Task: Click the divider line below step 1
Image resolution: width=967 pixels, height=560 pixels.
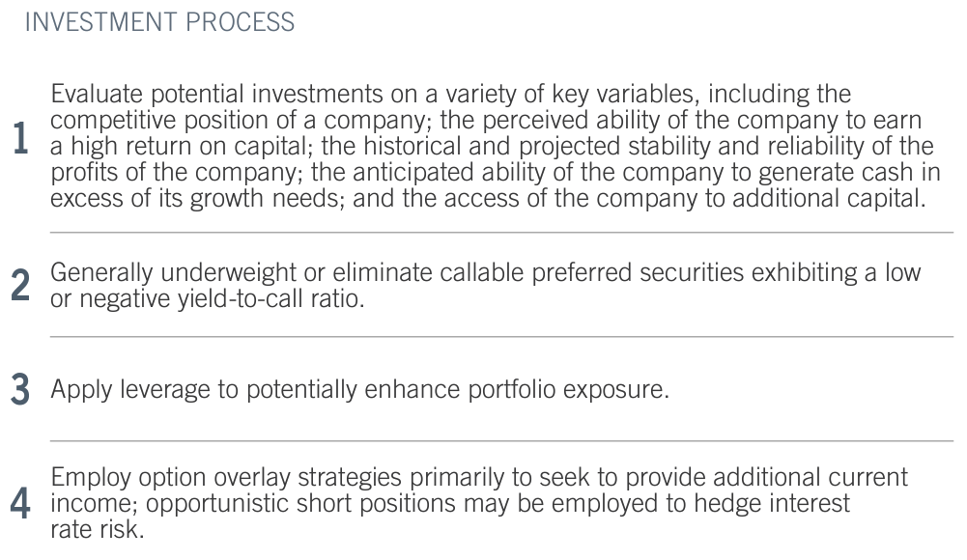Action: 501,233
